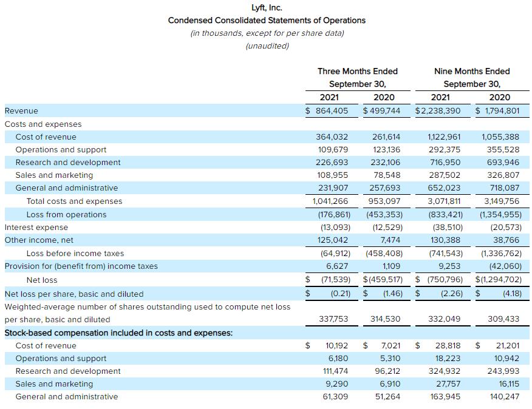The image size is (532, 409).
Task: Click the research and development value "232,106"
Action: click(386, 163)
